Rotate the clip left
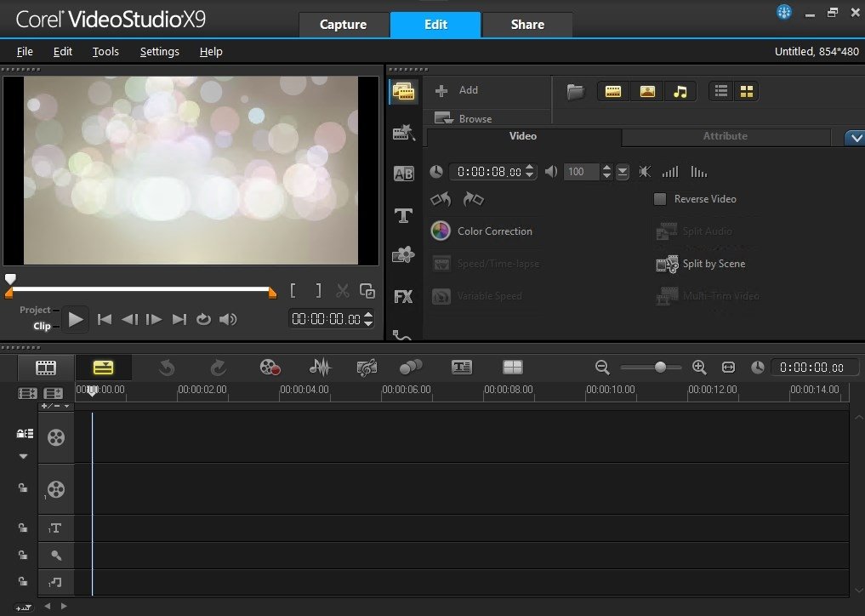The width and height of the screenshot is (865, 616). 441,199
